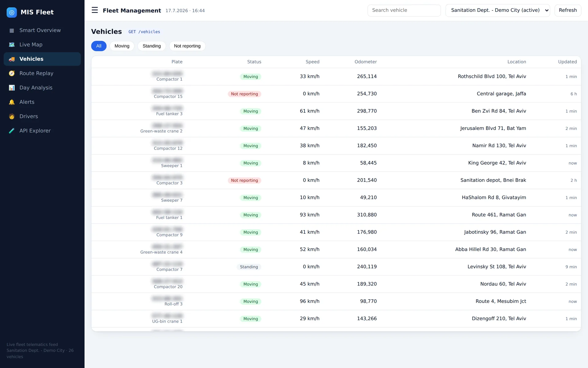The image size is (588, 368).
Task: Filter vehicles by Not reporting
Action: click(x=187, y=46)
